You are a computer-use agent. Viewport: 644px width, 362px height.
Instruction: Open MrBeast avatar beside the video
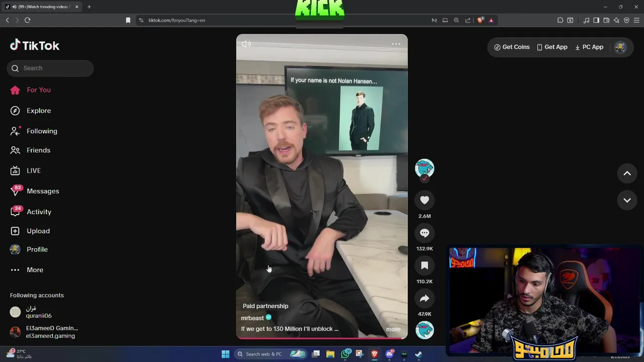point(425,168)
